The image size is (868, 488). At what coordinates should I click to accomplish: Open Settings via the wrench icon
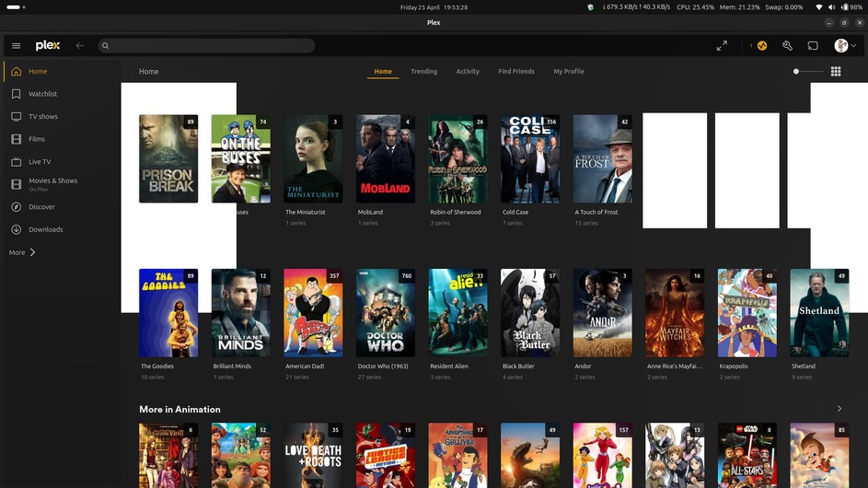point(787,46)
